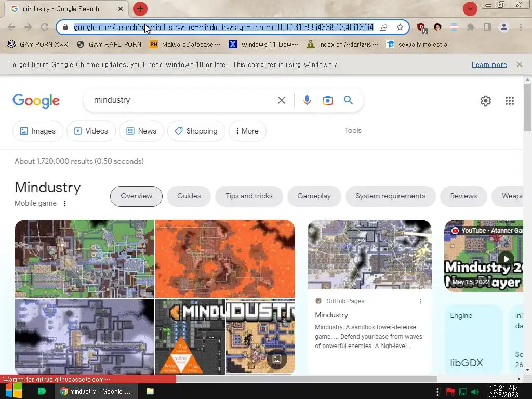
Task: Open search Tools options
Action: pyautogui.click(x=353, y=130)
